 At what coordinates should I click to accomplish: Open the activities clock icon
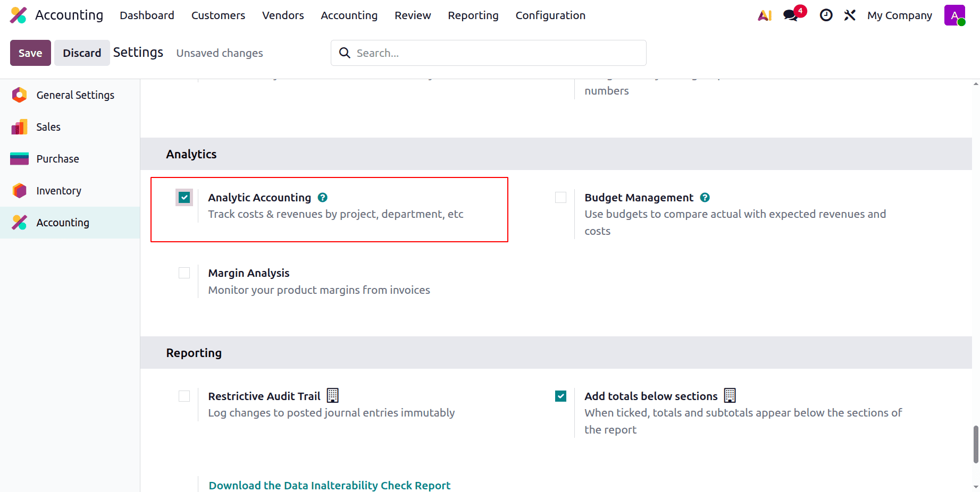click(x=826, y=15)
